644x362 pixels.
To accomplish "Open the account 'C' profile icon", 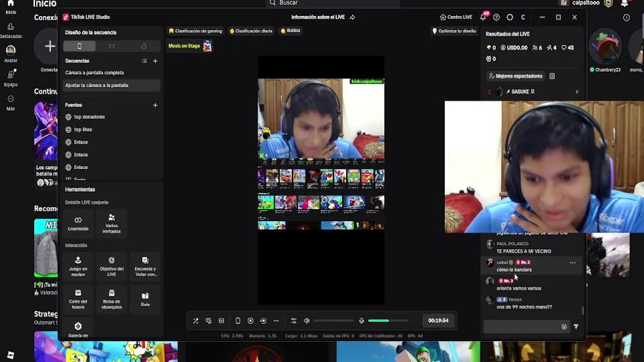I will pos(523,17).
